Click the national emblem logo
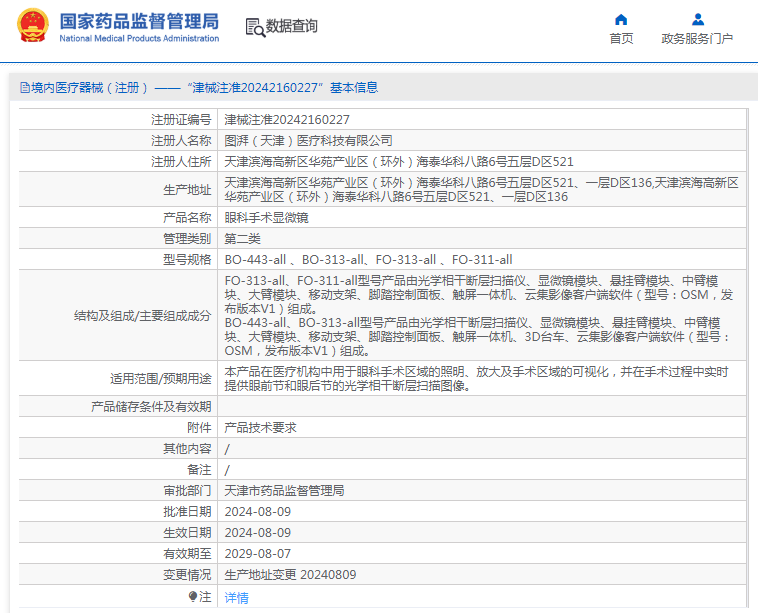The image size is (758, 613). [33, 26]
